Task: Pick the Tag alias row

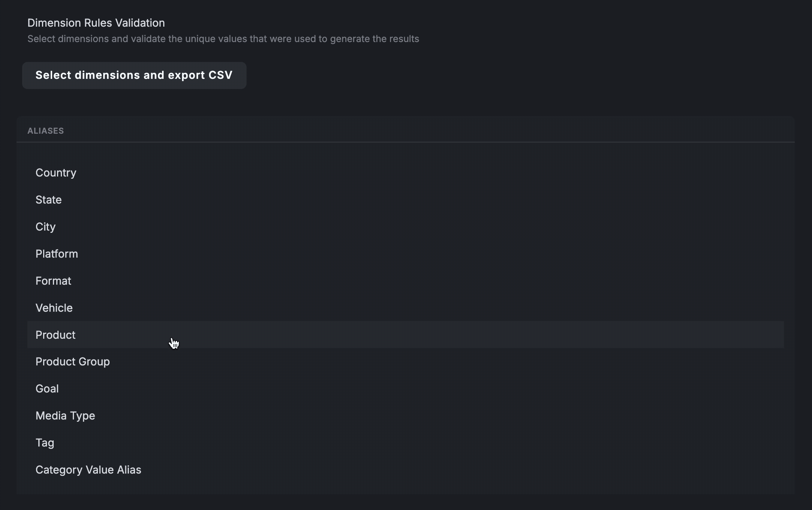Action: (406, 443)
